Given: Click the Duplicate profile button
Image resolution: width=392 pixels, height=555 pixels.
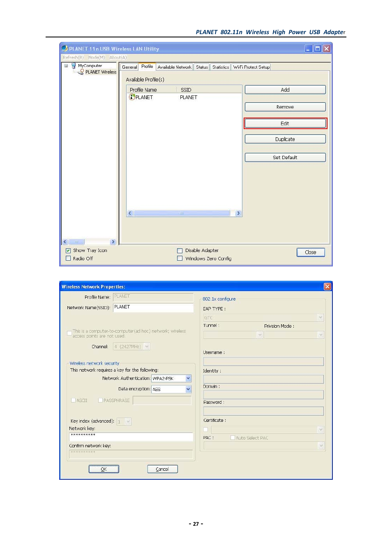Looking at the screenshot, I should [x=285, y=139].
